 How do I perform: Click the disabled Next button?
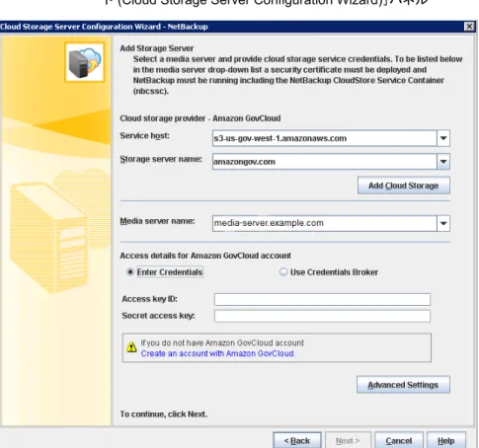click(348, 440)
